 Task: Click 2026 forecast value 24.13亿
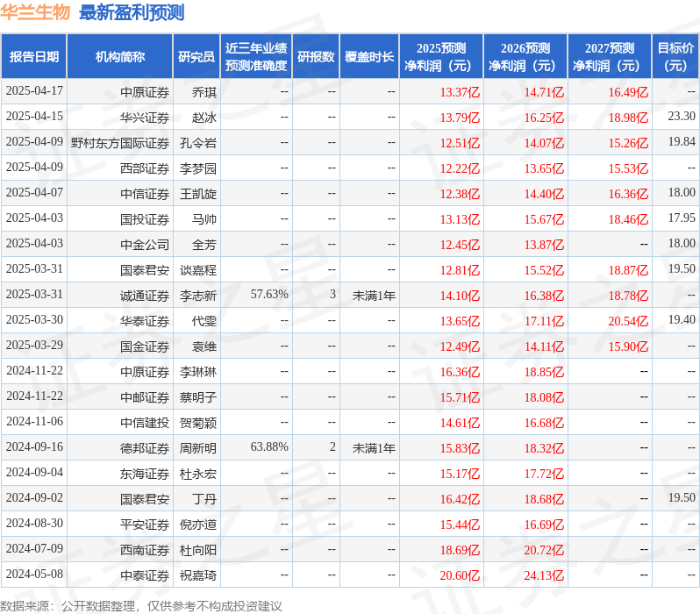pyautogui.click(x=544, y=575)
